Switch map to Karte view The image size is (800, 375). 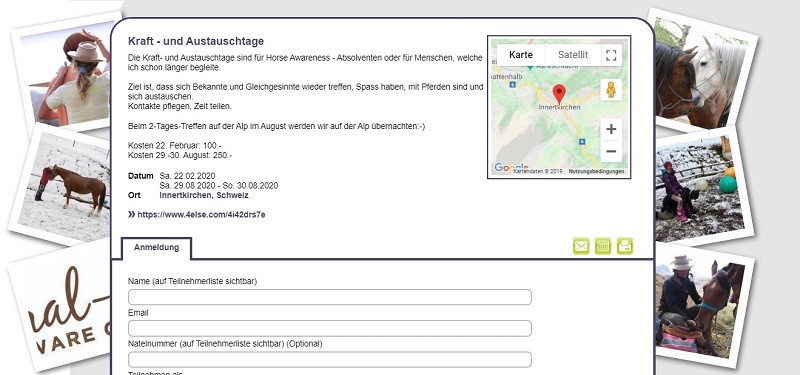pos(521,55)
